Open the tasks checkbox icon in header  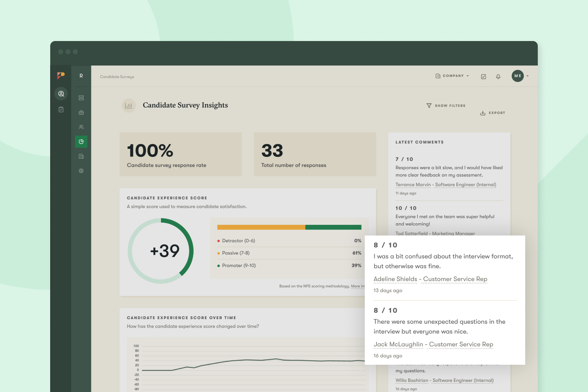[x=483, y=77]
